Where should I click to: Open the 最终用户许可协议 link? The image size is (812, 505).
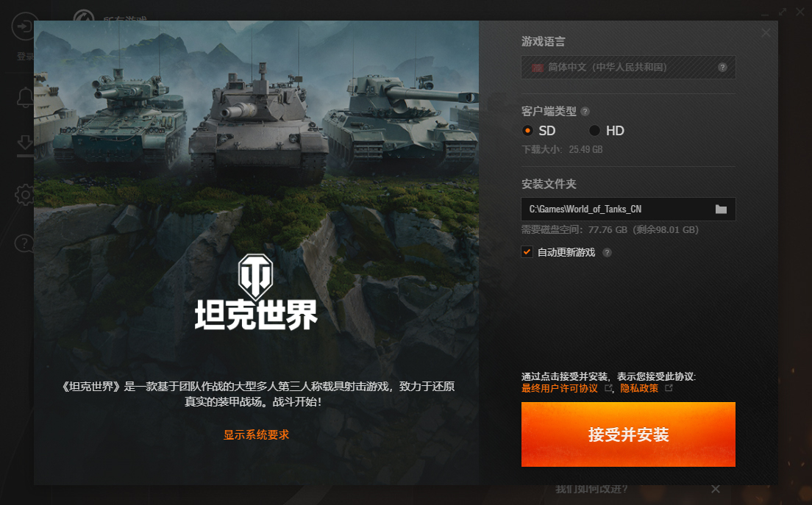click(x=559, y=388)
